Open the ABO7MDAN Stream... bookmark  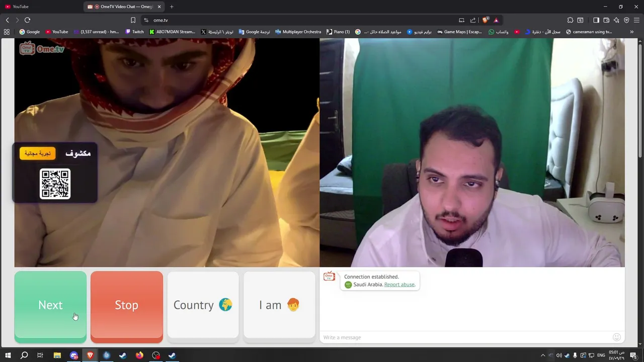click(172, 32)
